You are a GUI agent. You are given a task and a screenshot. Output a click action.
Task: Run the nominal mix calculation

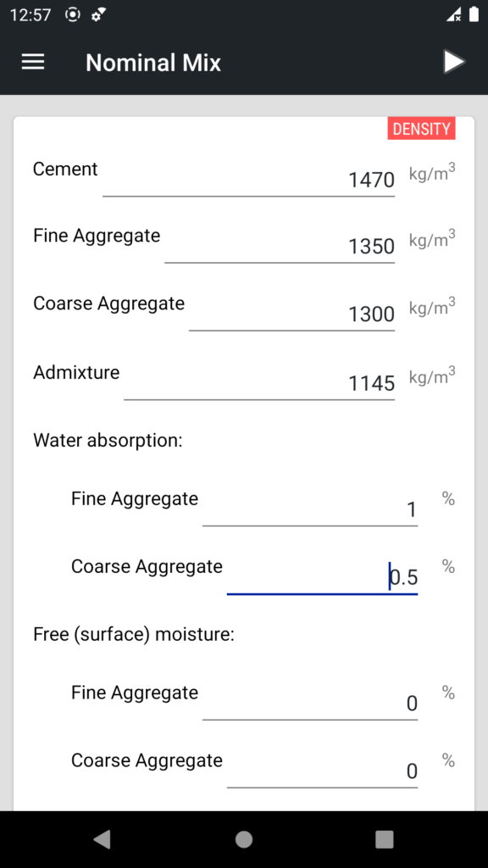pos(454,62)
